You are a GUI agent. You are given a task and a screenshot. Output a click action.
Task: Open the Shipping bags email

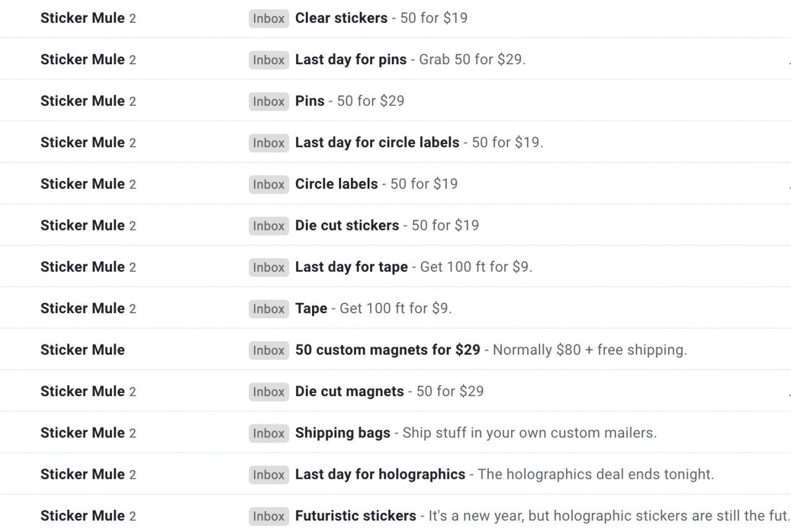point(395,432)
